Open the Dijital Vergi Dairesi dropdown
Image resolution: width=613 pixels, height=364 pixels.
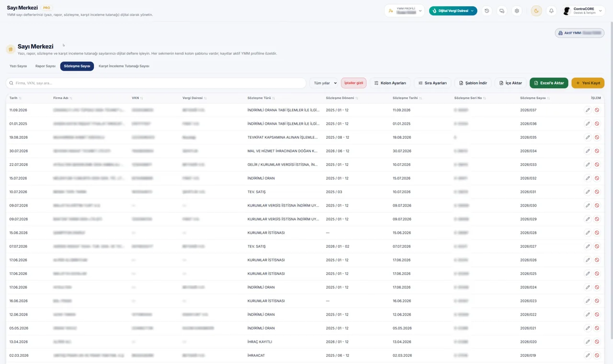pyautogui.click(x=453, y=11)
